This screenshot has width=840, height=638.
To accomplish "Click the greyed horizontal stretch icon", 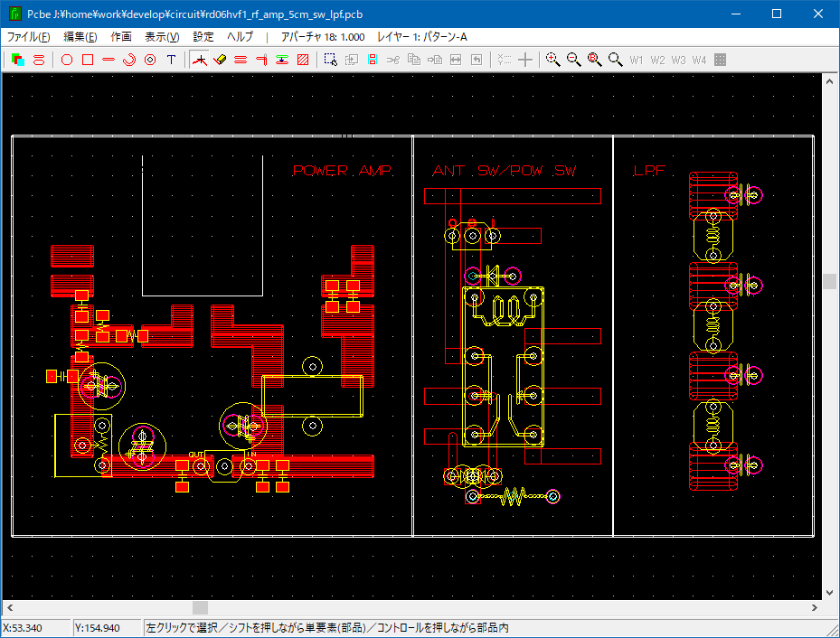I will (456, 60).
